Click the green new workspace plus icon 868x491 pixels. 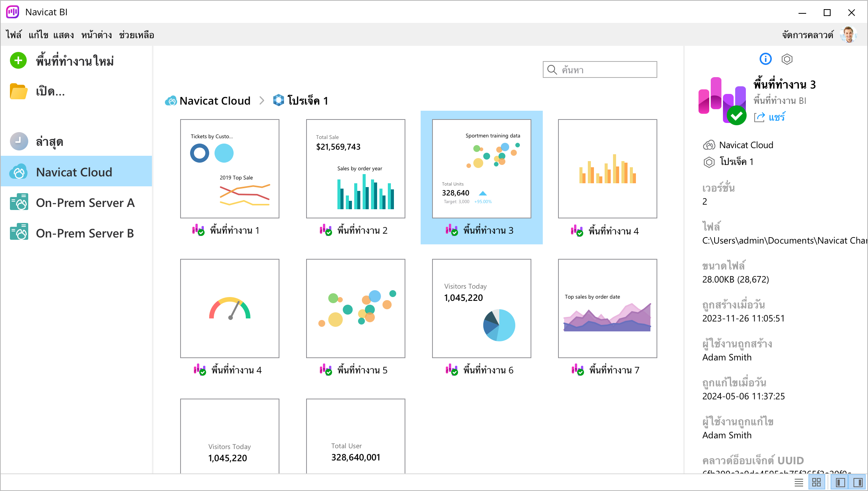pyautogui.click(x=18, y=60)
